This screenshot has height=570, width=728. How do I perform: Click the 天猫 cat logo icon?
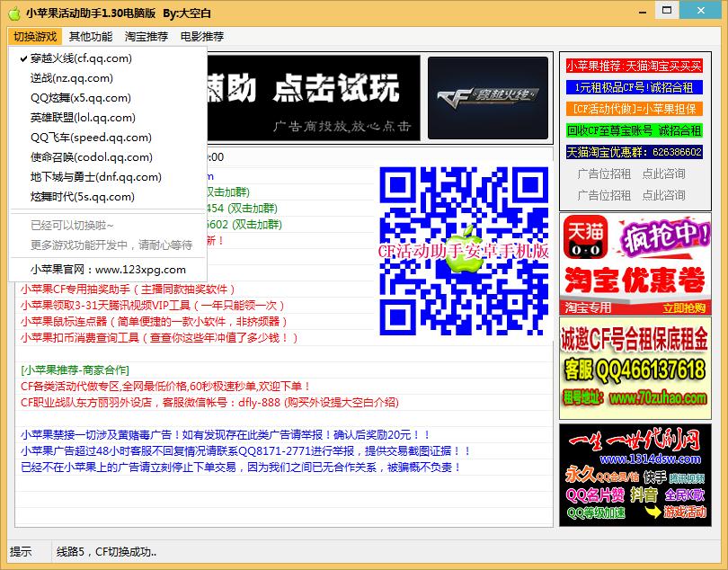[585, 237]
